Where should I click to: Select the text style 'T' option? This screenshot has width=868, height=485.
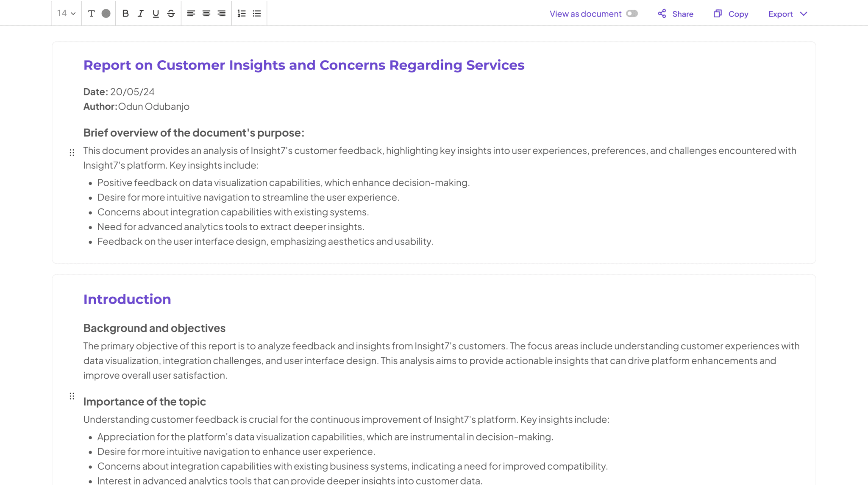pos(91,13)
